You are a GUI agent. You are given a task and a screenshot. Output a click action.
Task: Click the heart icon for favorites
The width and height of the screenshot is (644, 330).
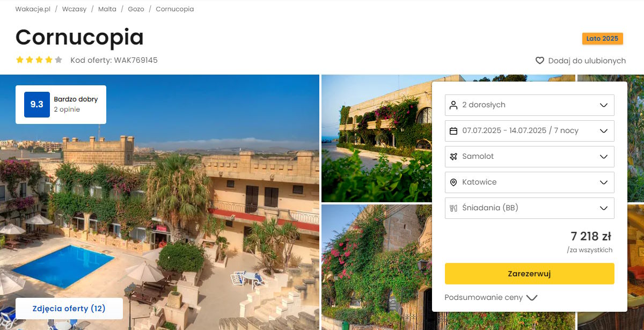pos(540,61)
